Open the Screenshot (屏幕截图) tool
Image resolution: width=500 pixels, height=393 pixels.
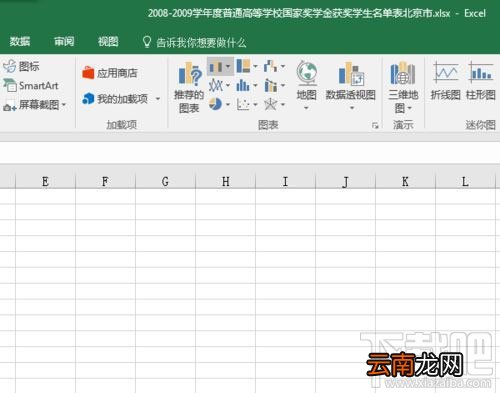(x=31, y=105)
